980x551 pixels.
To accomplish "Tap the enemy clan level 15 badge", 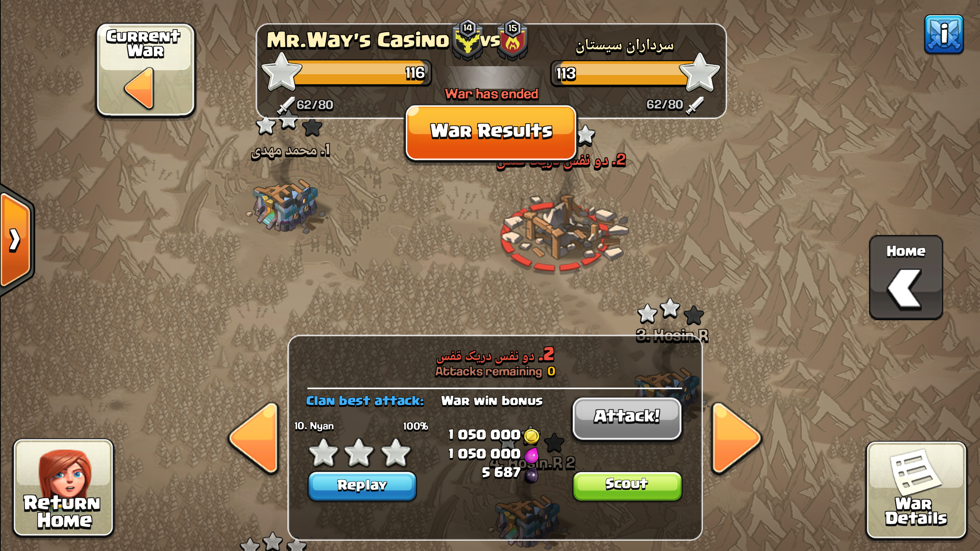I will pos(513,40).
